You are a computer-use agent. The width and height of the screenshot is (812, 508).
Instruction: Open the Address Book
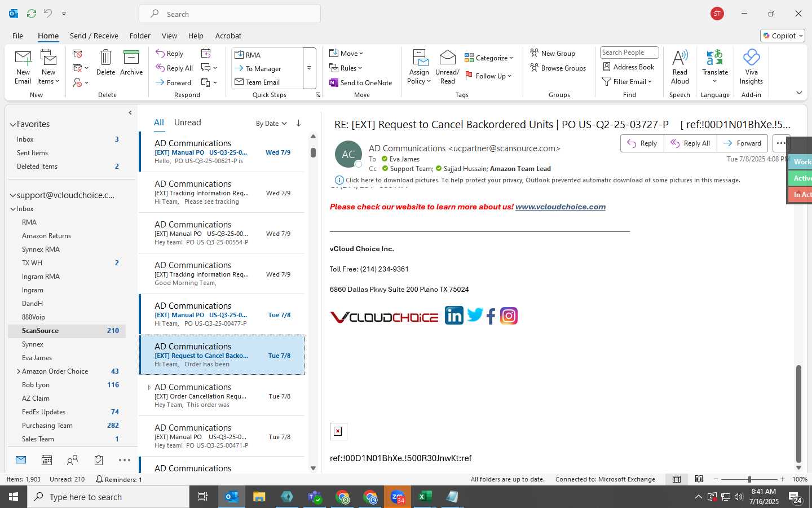[629, 67]
